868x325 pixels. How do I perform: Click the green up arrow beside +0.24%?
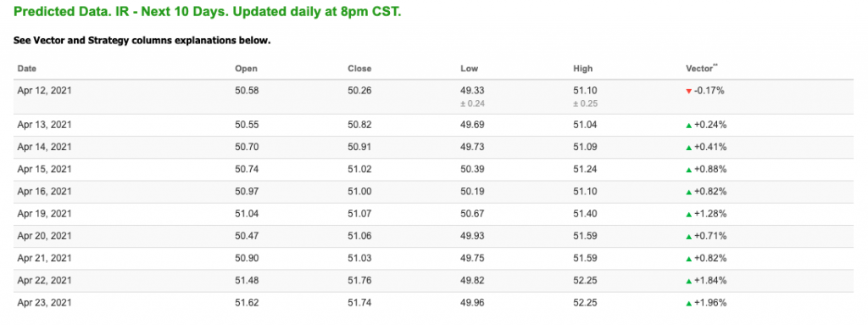(x=688, y=126)
